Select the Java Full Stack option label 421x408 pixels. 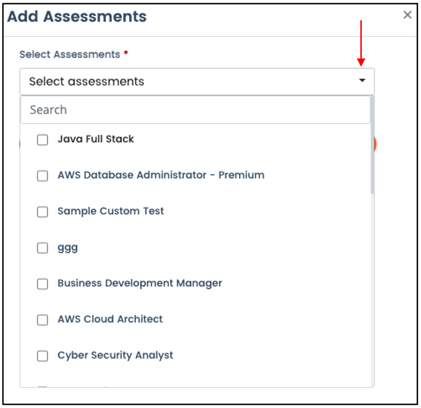point(96,139)
